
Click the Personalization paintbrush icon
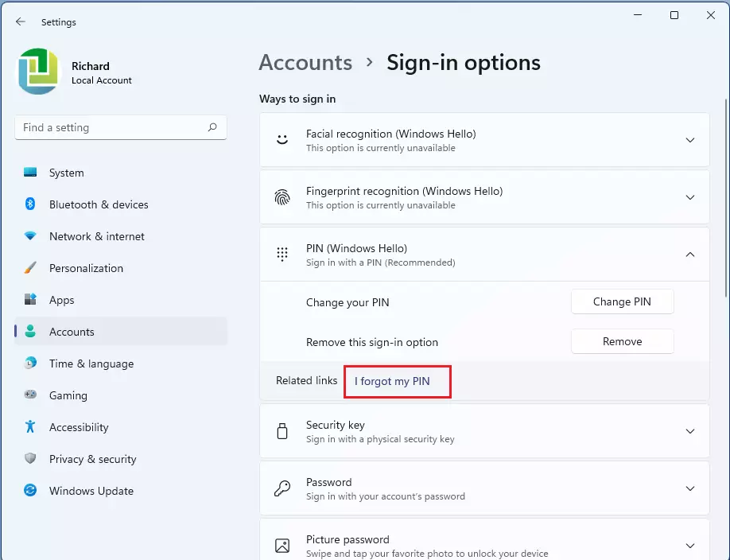[x=30, y=268]
